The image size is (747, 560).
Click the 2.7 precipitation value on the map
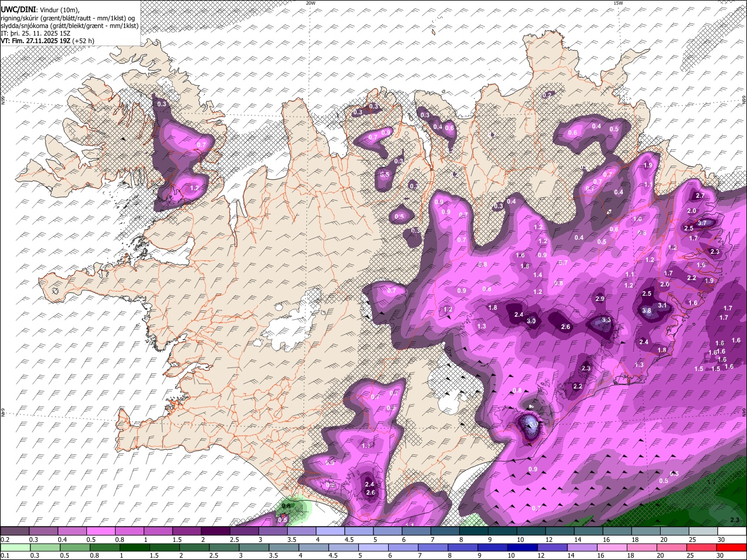point(700,196)
